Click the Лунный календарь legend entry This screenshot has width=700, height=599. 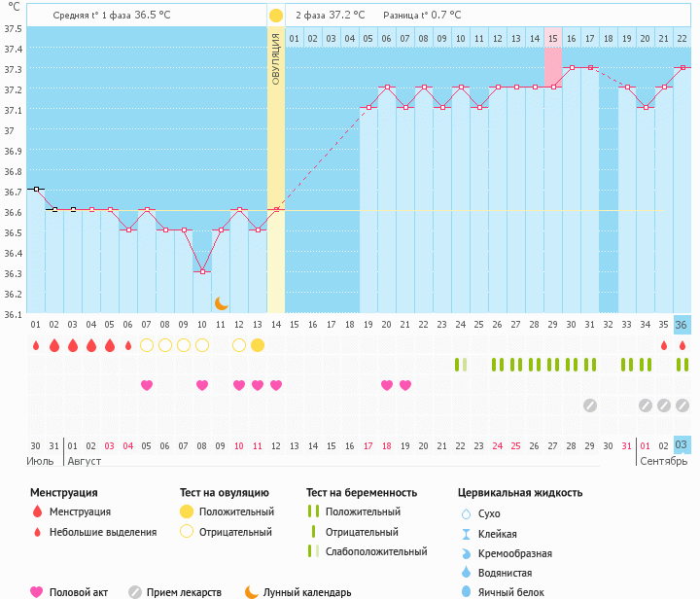coord(307,592)
